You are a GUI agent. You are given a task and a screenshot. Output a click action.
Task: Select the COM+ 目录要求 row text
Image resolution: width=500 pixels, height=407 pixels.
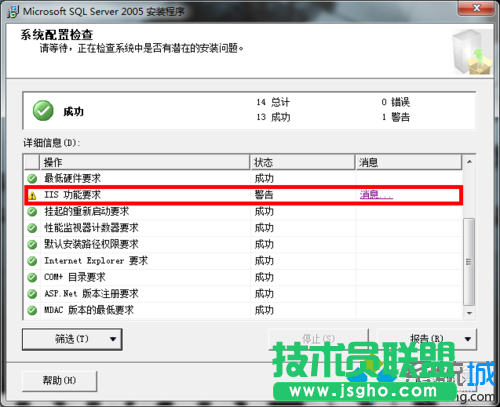(75, 277)
